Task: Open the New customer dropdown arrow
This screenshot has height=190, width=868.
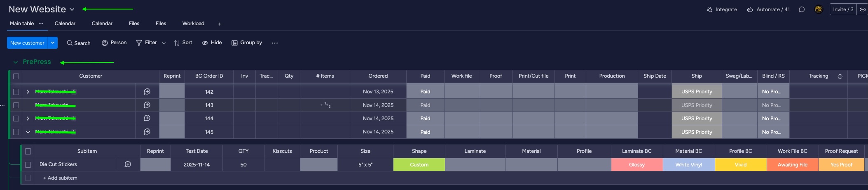Action: point(53,43)
